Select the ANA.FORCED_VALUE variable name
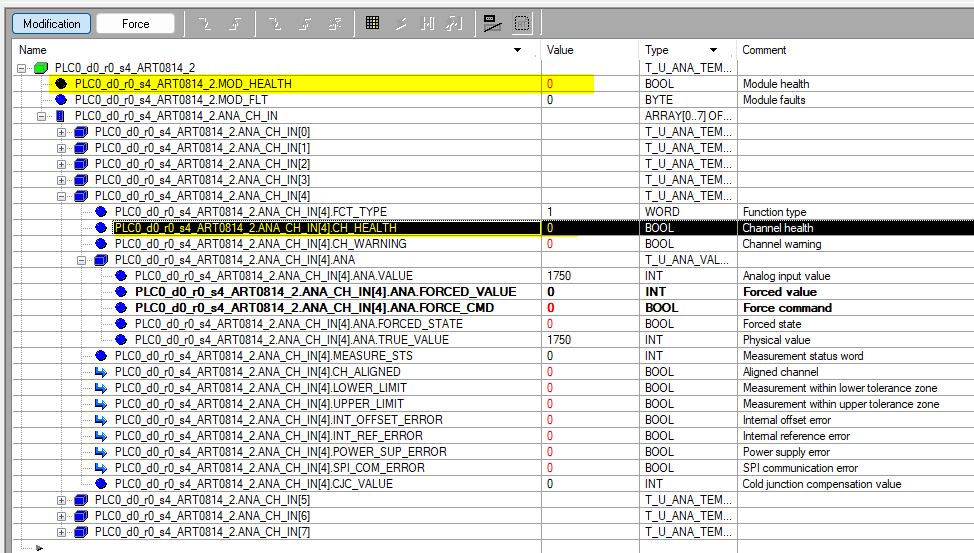Viewport: 974px width, 553px height. click(325, 292)
